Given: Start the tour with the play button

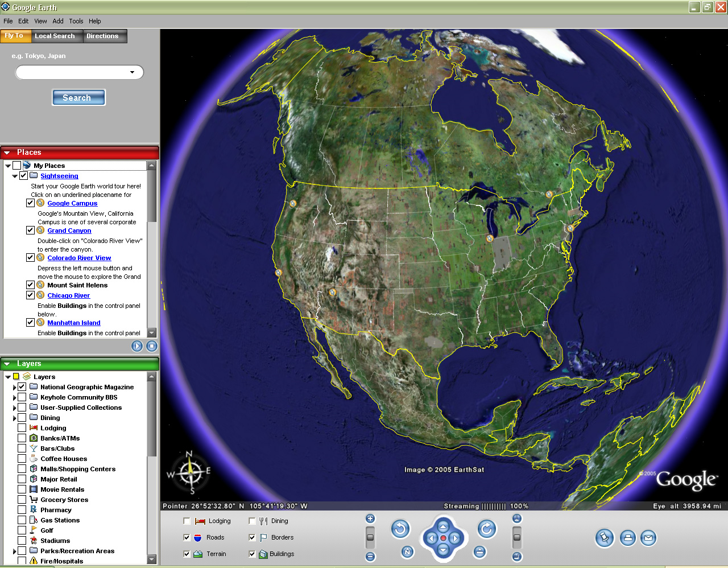Looking at the screenshot, I should [x=137, y=346].
